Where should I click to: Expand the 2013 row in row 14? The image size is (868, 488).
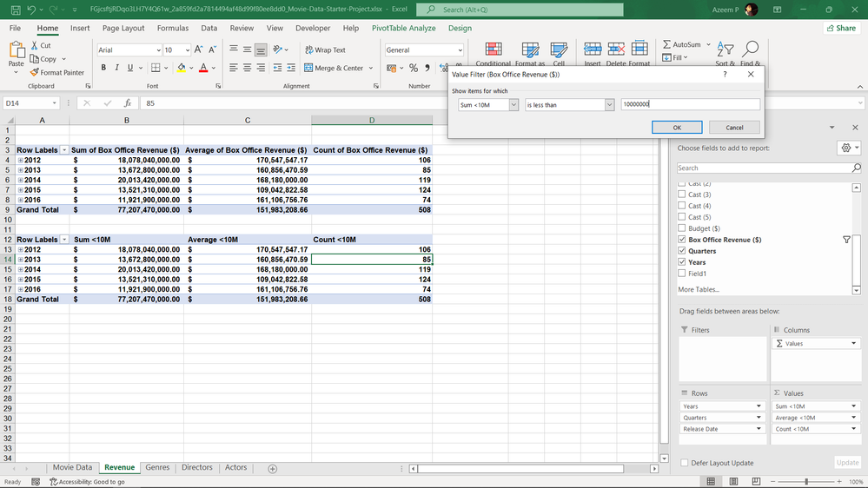coord(21,260)
